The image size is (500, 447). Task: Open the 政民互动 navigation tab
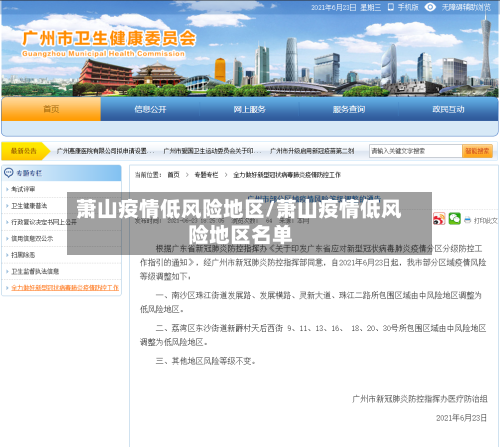click(448, 109)
